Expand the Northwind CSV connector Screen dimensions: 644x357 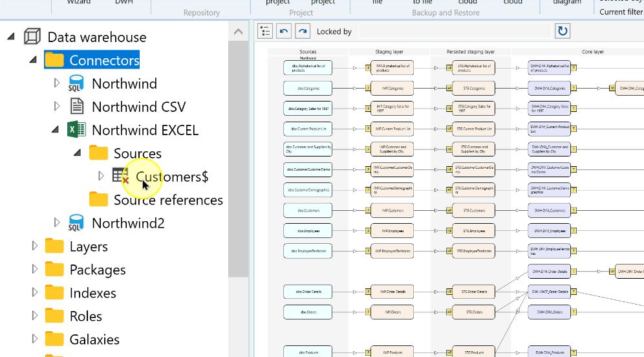tap(57, 106)
